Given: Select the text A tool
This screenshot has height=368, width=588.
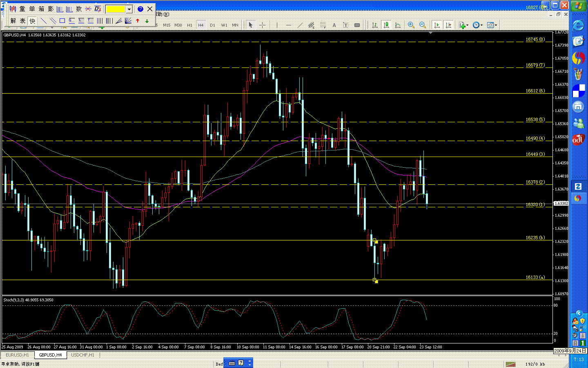Looking at the screenshot, I should point(334,25).
